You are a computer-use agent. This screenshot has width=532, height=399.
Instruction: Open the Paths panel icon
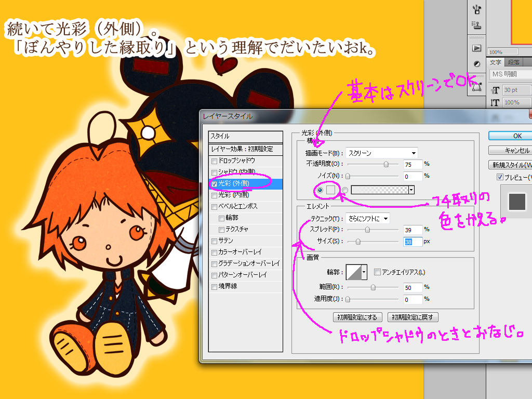pyautogui.click(x=476, y=87)
